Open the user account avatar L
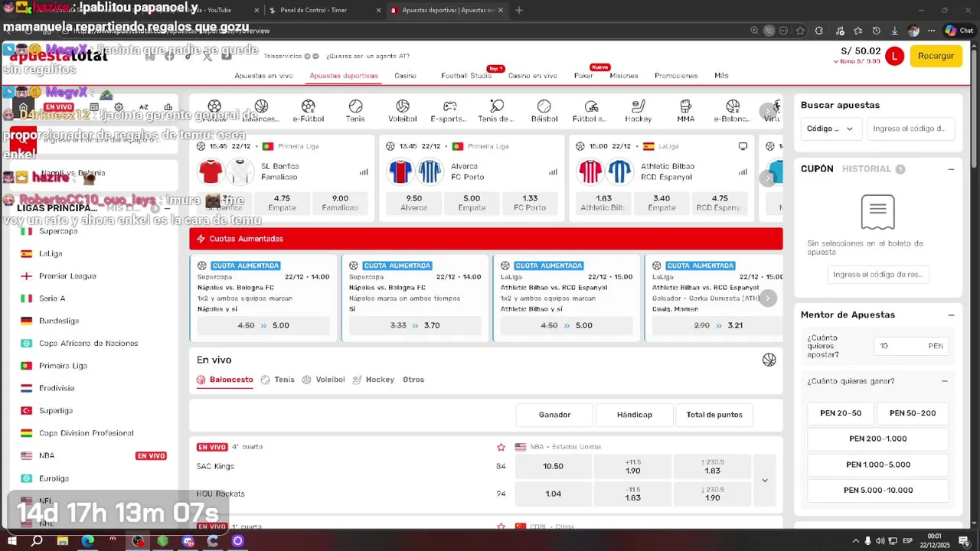The height and width of the screenshot is (551, 980). pos(894,56)
